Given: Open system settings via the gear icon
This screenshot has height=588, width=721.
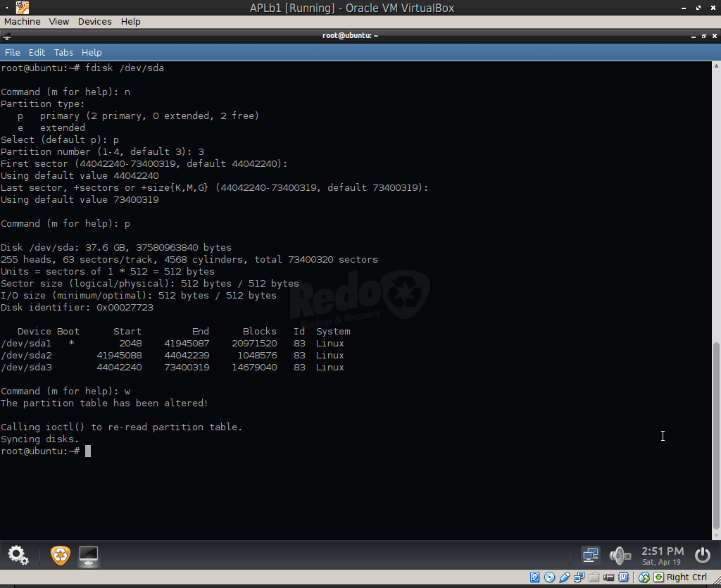Looking at the screenshot, I should pos(18,556).
